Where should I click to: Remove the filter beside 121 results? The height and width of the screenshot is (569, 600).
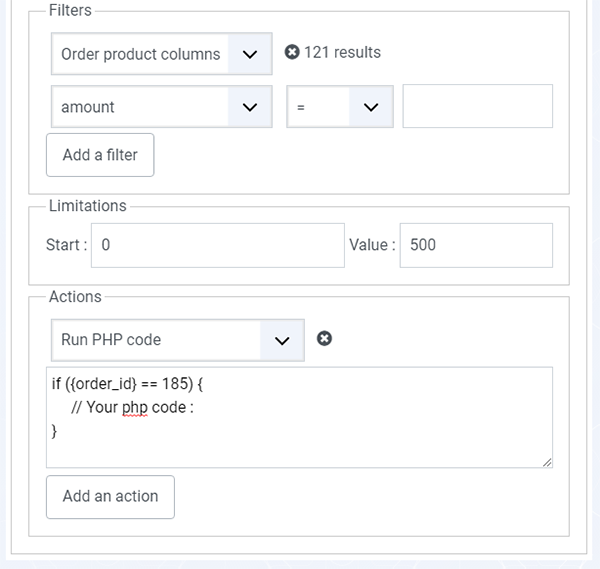pos(292,52)
